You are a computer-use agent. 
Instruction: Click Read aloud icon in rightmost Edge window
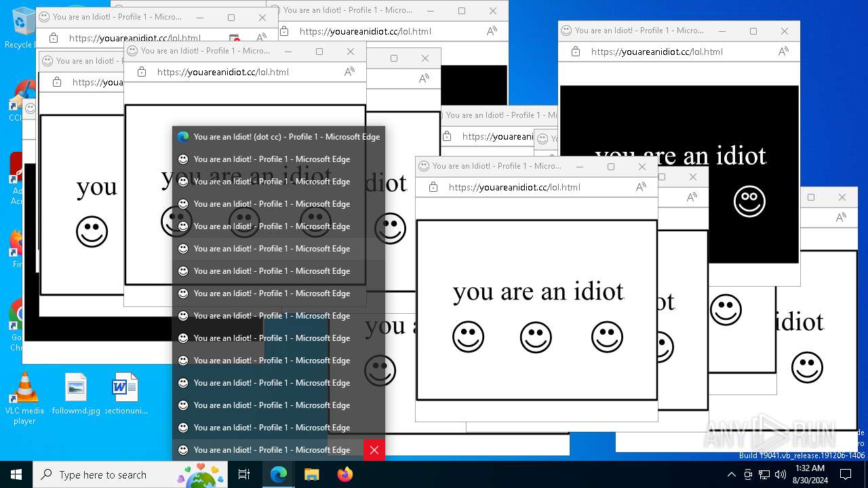tap(841, 218)
